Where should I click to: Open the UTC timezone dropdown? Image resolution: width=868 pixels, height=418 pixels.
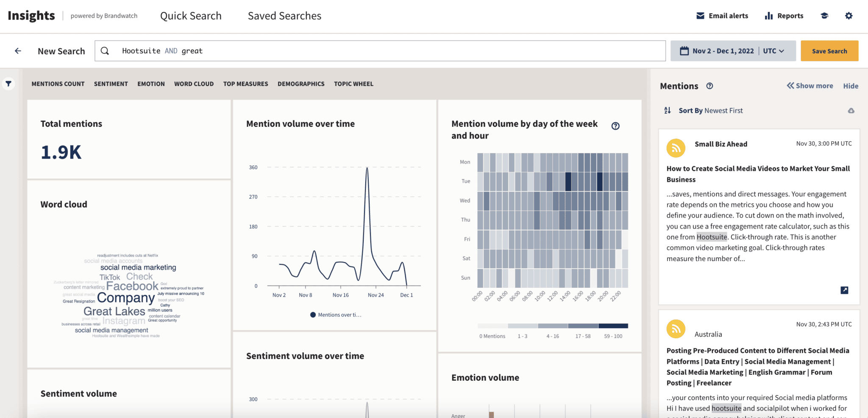(773, 50)
